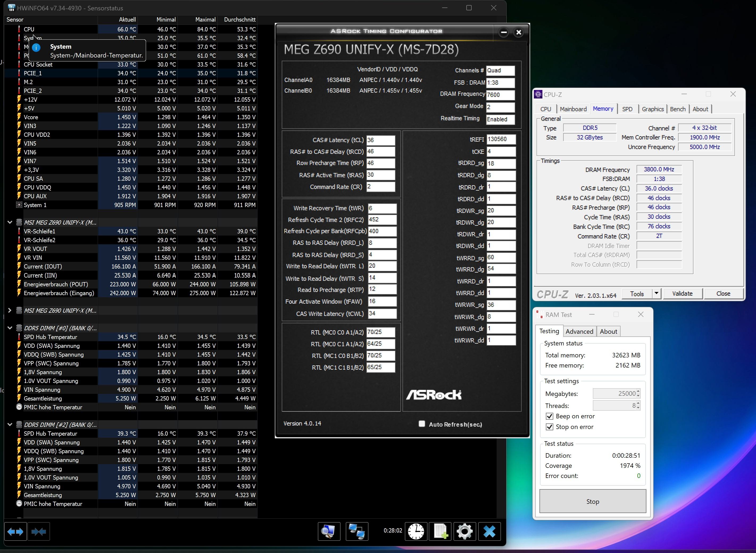The height and width of the screenshot is (553, 756).
Task: Click HWiNFO expand-columns double arrow button
Action: (x=15, y=531)
